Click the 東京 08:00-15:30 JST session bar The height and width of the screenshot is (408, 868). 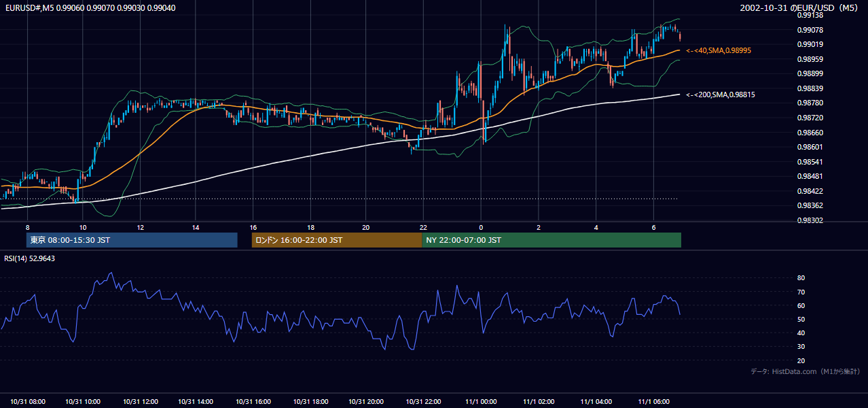[x=132, y=240]
